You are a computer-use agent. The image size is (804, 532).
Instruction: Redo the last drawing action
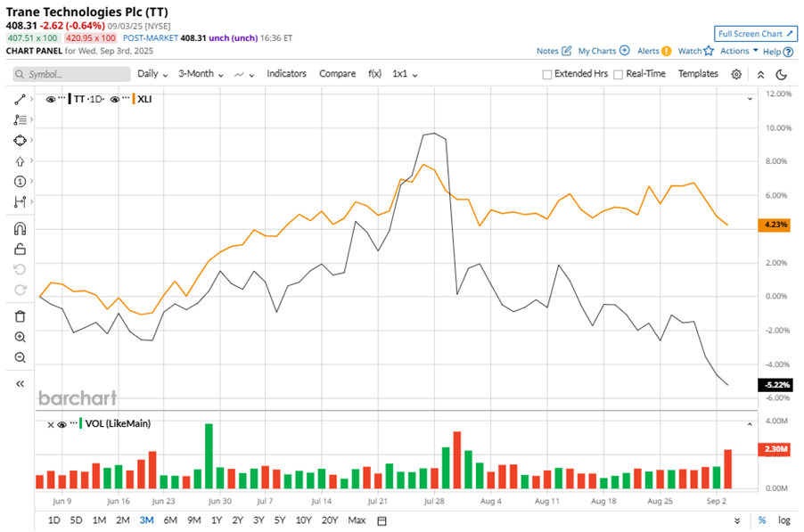point(20,291)
